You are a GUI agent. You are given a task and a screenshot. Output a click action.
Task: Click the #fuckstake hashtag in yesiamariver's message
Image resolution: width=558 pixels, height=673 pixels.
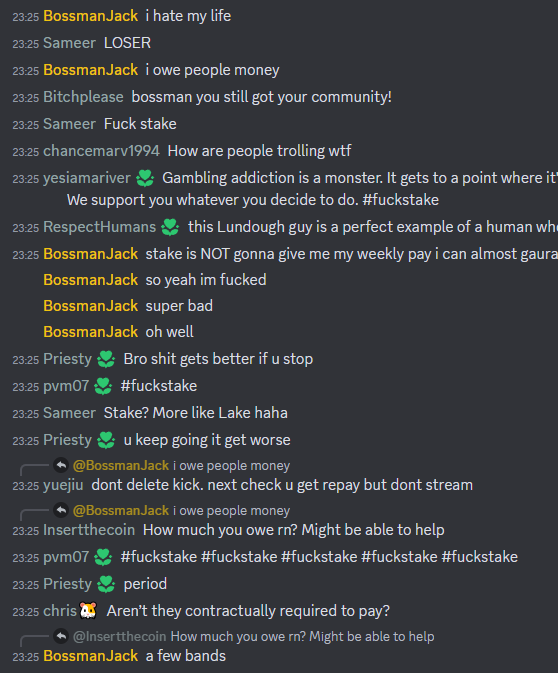pos(400,200)
